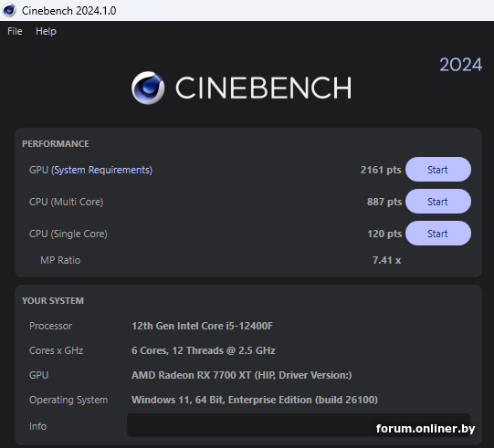Click the Cinebench title bar app icon
Screen dimensions: 494x448
(x=9, y=10)
